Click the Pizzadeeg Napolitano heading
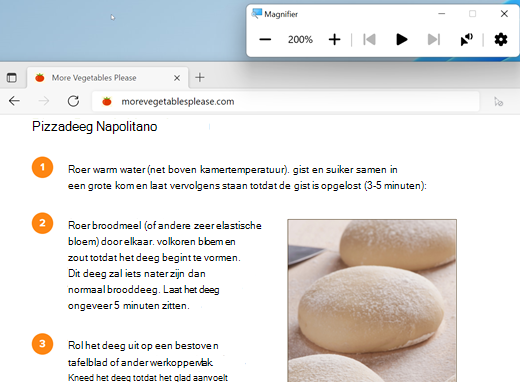The image size is (520, 382). point(94,127)
